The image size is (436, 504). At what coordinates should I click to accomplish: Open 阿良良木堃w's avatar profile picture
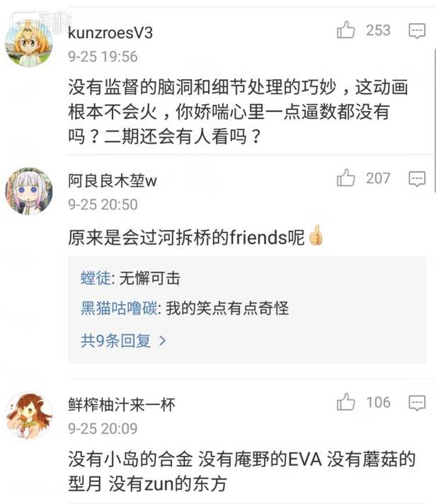(x=29, y=191)
